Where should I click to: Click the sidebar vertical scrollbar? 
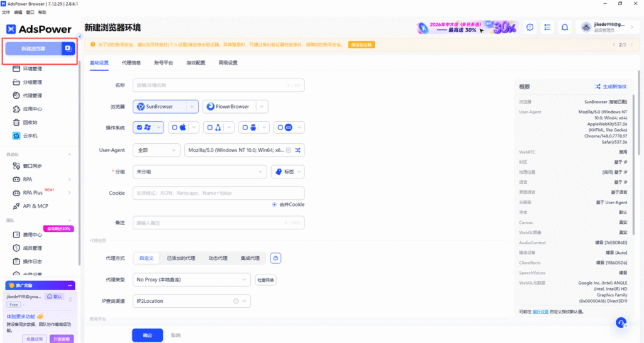79,164
